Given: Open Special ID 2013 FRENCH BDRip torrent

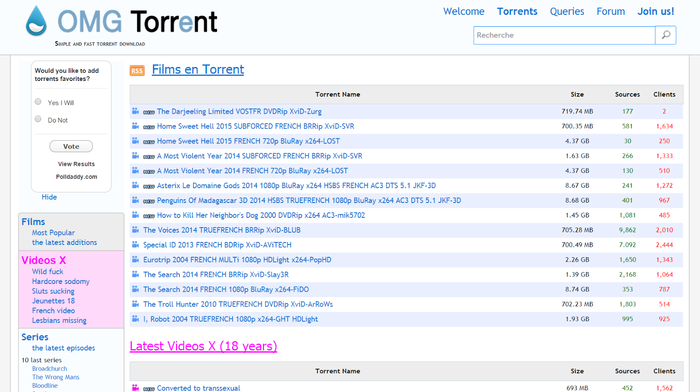Looking at the screenshot, I should [x=217, y=245].
